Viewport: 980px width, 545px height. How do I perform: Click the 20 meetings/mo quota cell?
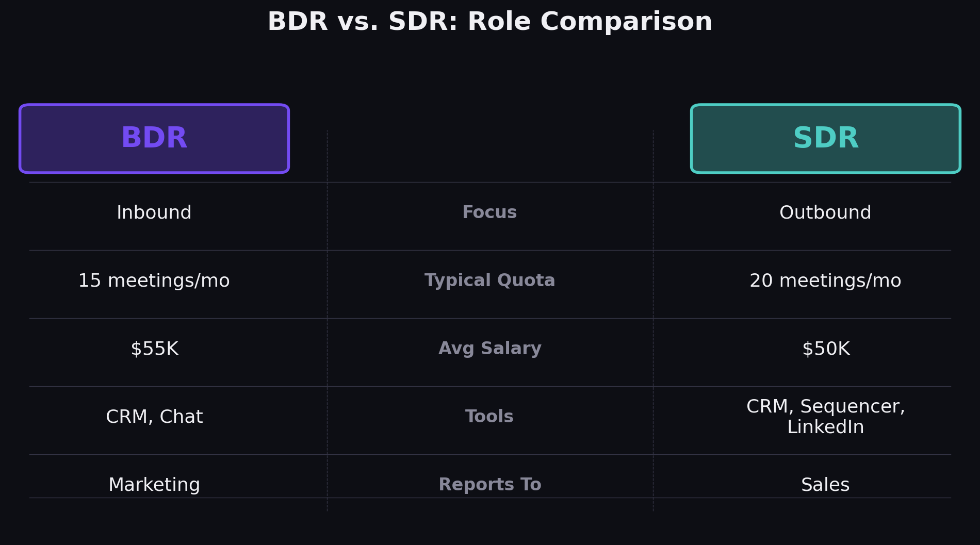[x=825, y=280]
